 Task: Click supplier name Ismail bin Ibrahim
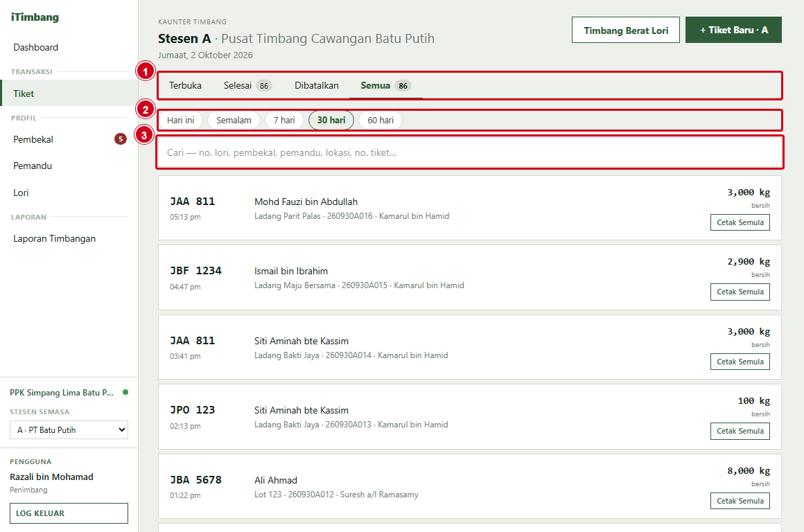291,271
